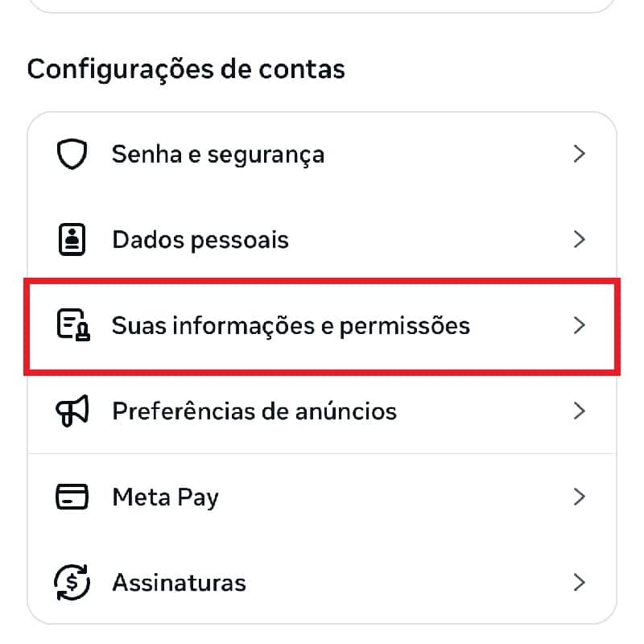Go to Preferências de anúncios
Image resolution: width=644 pixels, height=644 pixels.
coord(254,411)
